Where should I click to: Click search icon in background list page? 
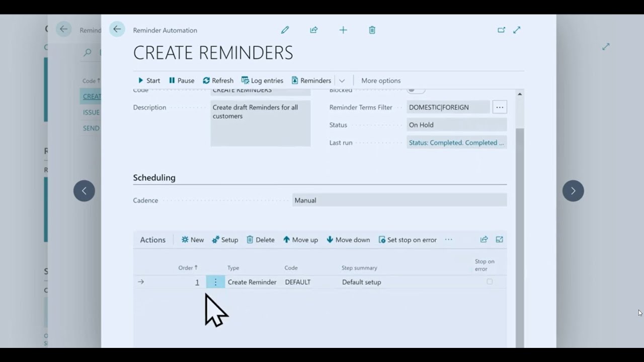tap(88, 52)
